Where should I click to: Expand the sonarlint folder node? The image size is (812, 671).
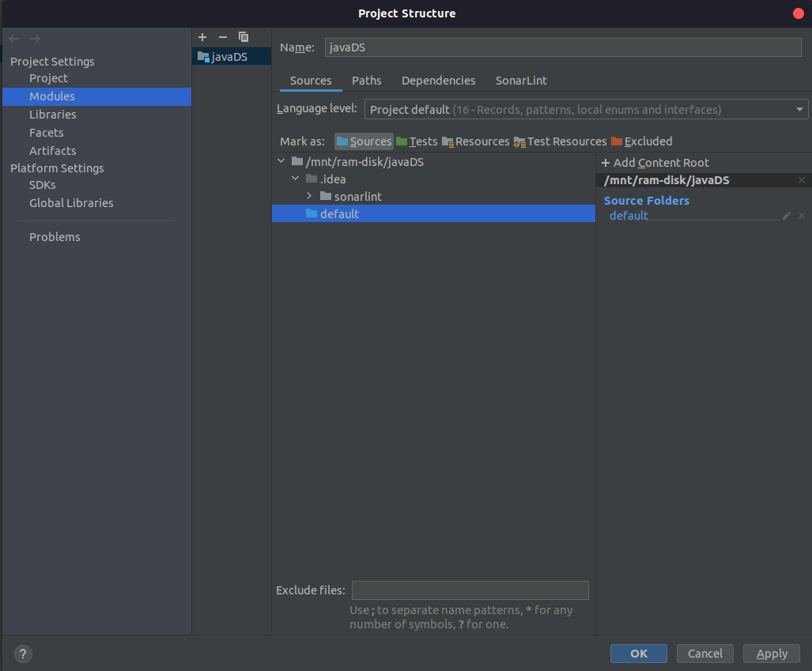click(309, 196)
